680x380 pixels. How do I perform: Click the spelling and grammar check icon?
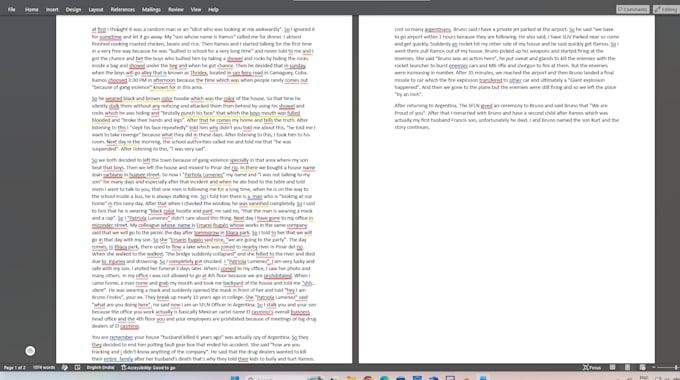tap(65, 368)
